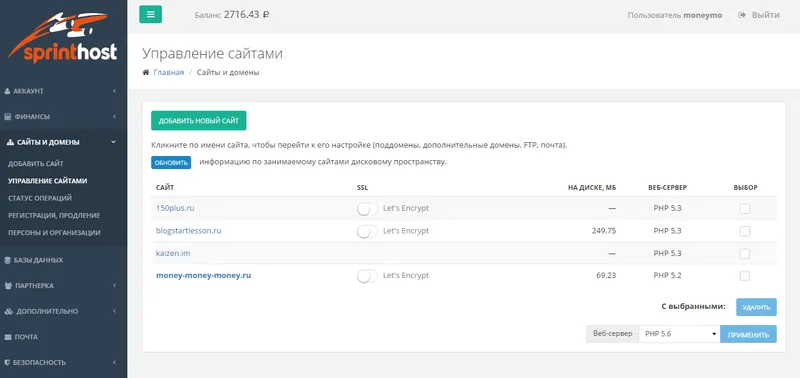Click the logout arrow icon
800x378 pixels.
tap(742, 15)
